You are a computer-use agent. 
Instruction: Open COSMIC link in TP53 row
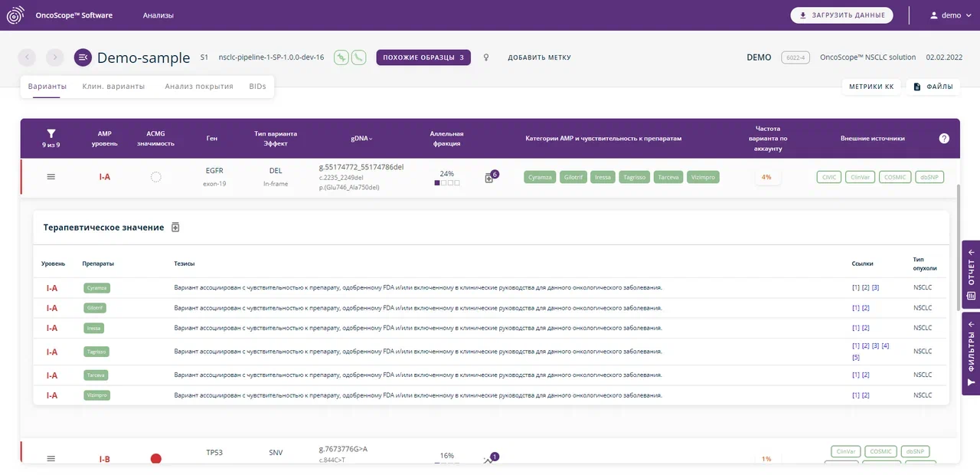(881, 451)
